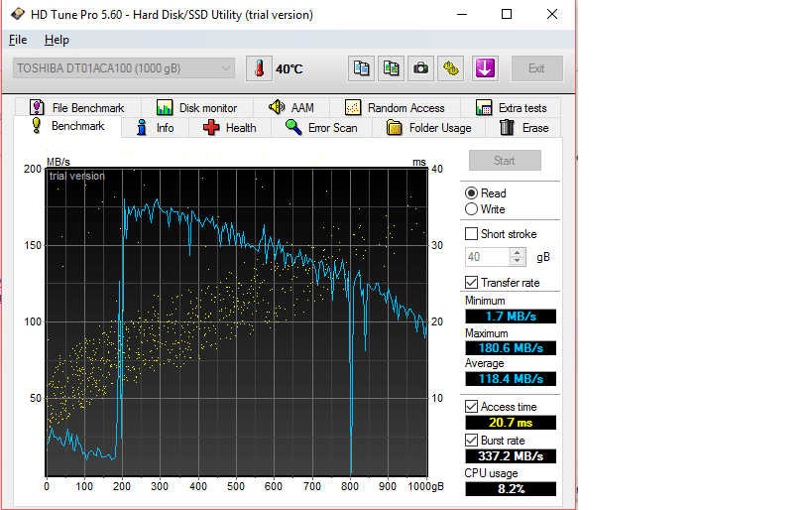Click the HD Tune Pro title bar app icon
The height and width of the screenshot is (510, 812).
click(18, 14)
